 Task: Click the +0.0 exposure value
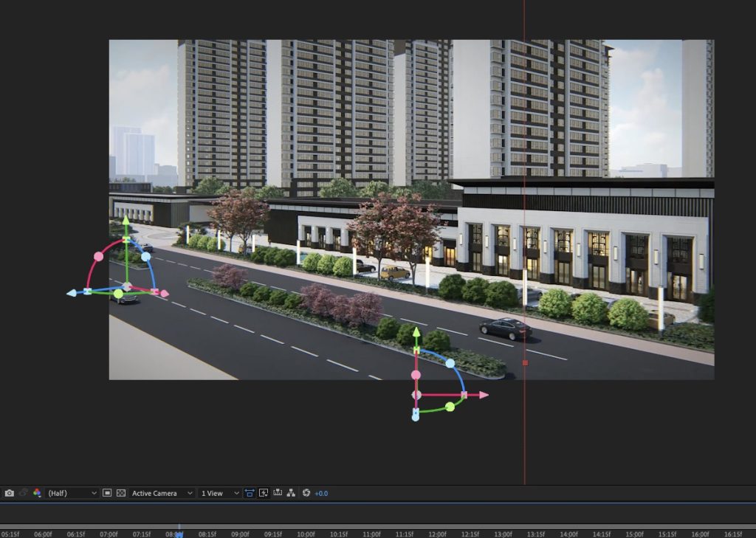click(x=321, y=493)
